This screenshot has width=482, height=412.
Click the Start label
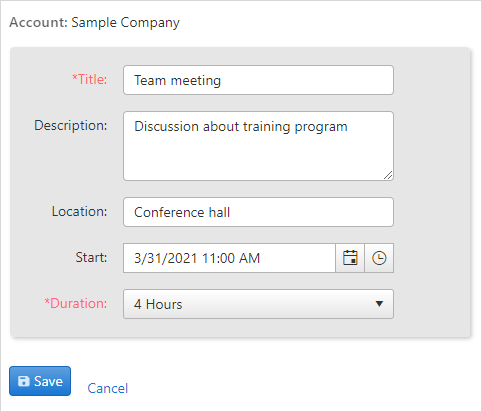pyautogui.click(x=91, y=258)
